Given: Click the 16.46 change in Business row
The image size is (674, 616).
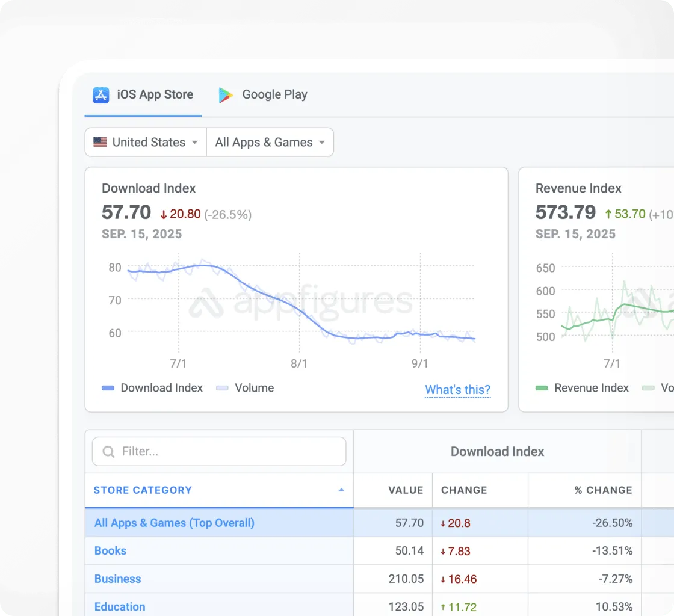Looking at the screenshot, I should (459, 579).
